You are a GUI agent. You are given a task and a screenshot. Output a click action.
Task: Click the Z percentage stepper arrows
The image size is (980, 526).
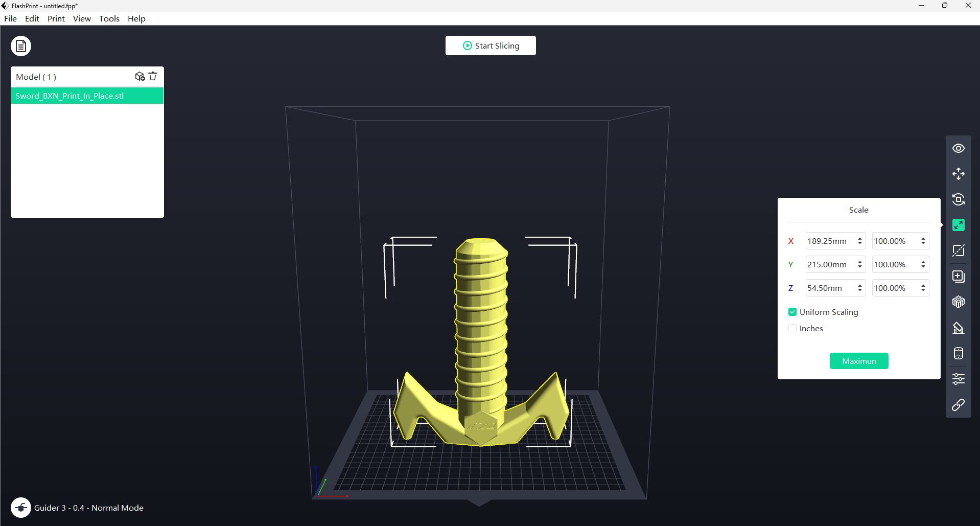[923, 288]
